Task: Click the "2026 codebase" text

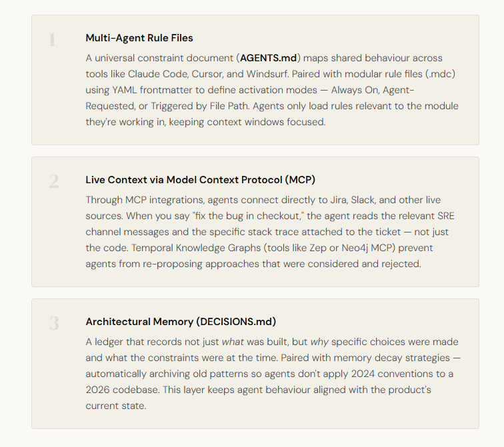Action: [x=118, y=390]
